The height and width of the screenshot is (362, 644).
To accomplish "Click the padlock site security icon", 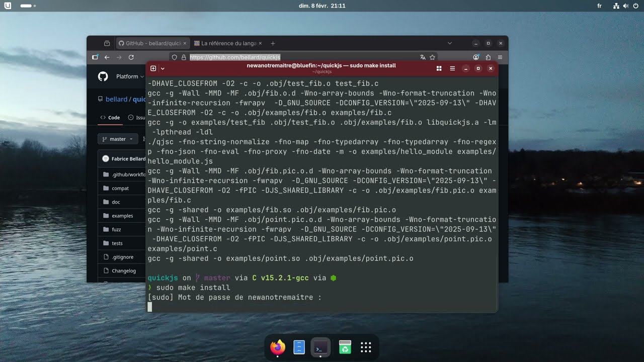I will [184, 57].
